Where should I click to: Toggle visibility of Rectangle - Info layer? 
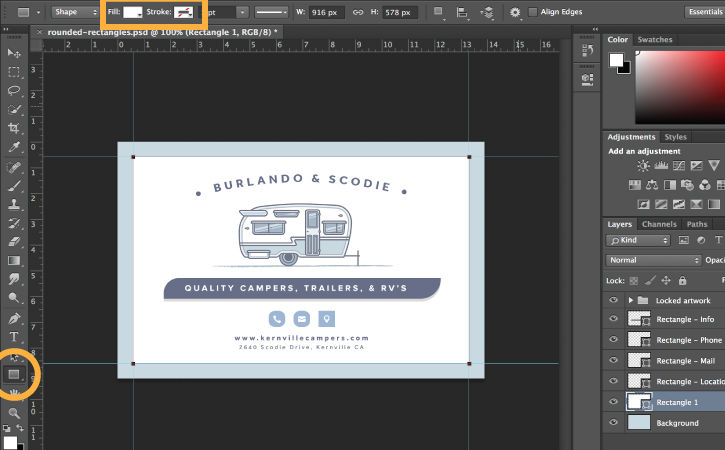coord(614,319)
